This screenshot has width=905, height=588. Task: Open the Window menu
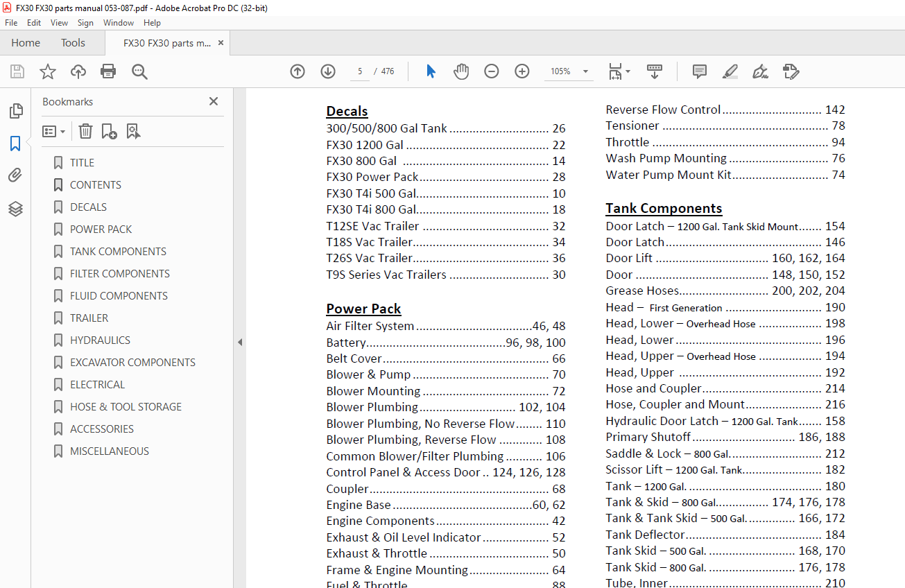(x=119, y=23)
